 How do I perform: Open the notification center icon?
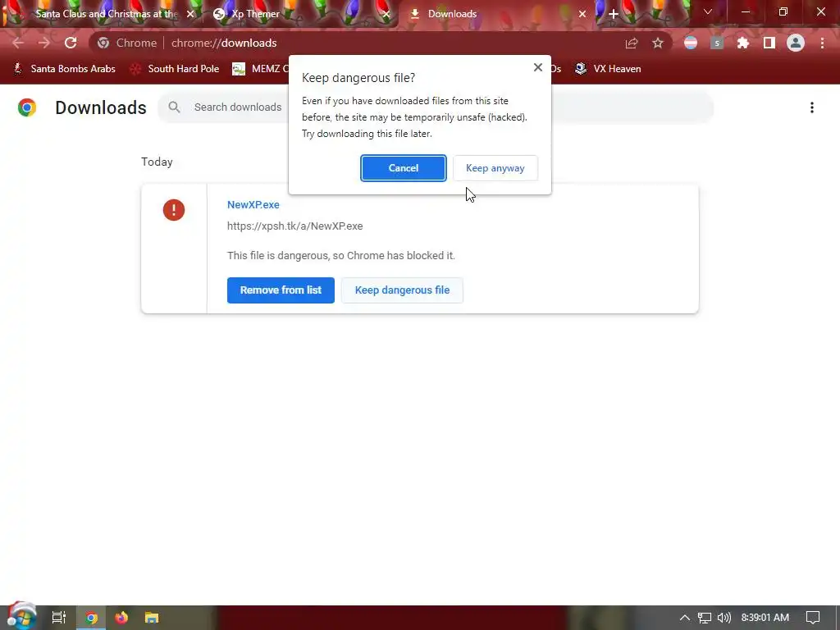813,618
